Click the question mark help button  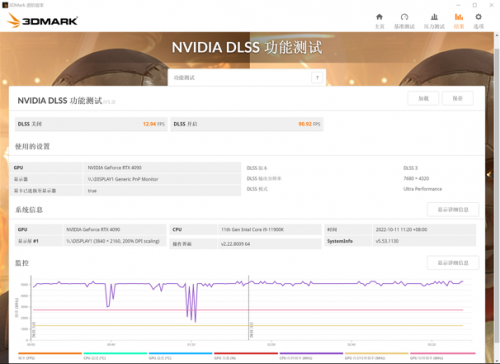317,78
